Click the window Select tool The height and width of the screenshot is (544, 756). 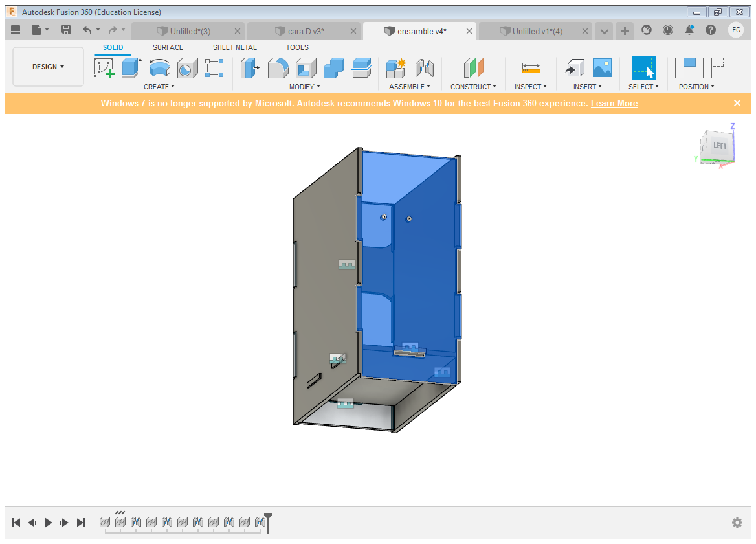click(x=643, y=67)
